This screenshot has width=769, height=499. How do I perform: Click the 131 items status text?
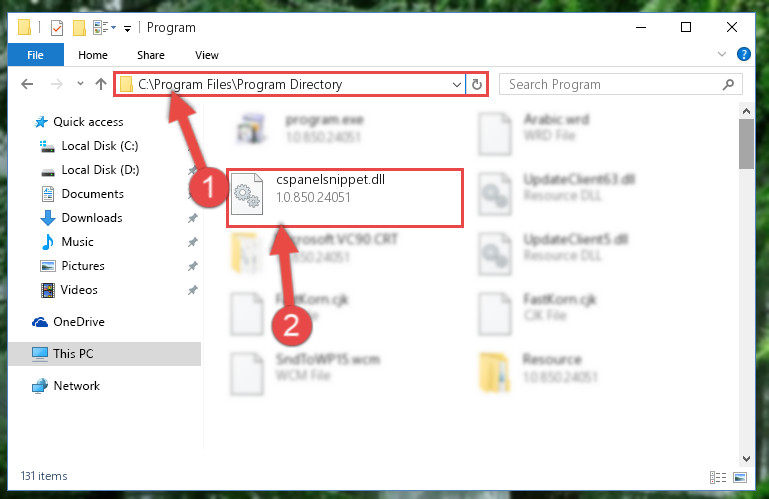44,476
